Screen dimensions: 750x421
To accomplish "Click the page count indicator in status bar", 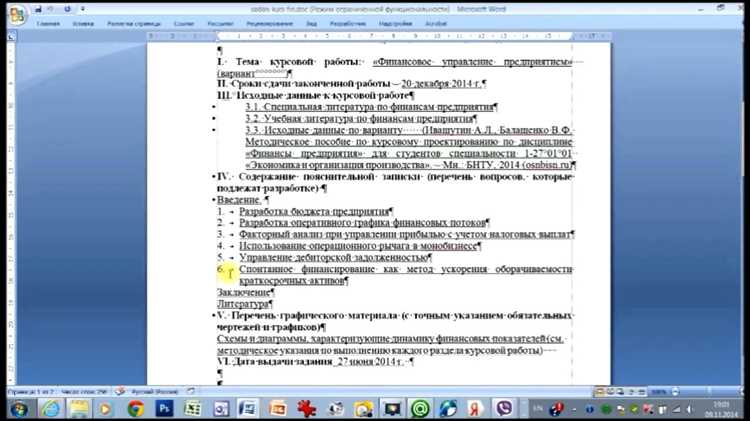I will tap(31, 392).
